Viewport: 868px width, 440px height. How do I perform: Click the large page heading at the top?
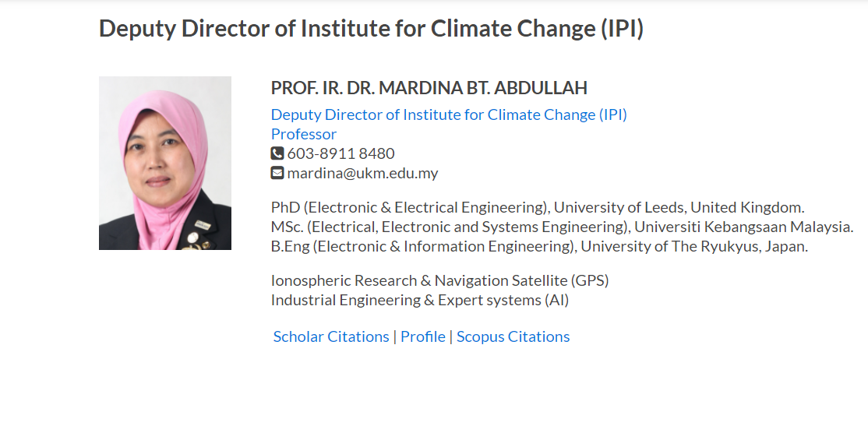point(371,29)
